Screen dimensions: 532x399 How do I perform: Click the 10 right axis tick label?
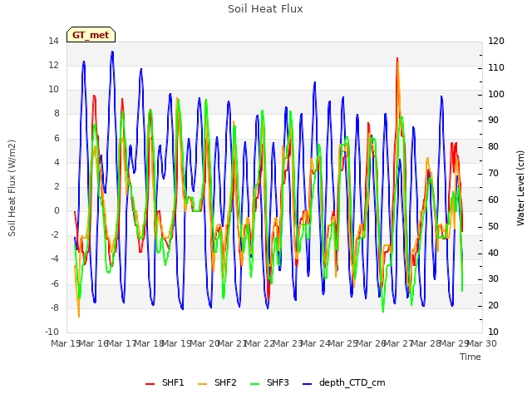pos(494,332)
